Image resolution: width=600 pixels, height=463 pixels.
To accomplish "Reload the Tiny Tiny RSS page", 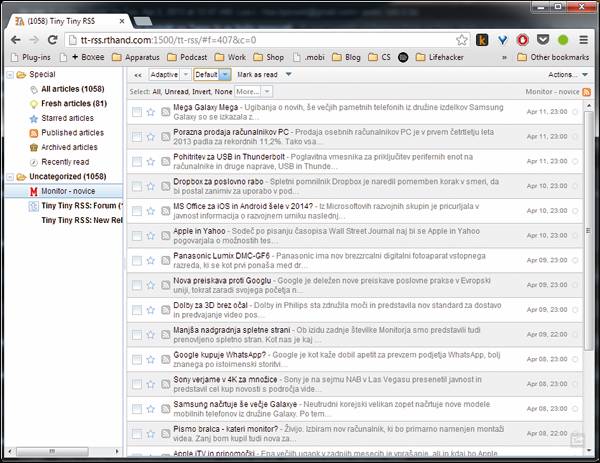I will 52,40.
